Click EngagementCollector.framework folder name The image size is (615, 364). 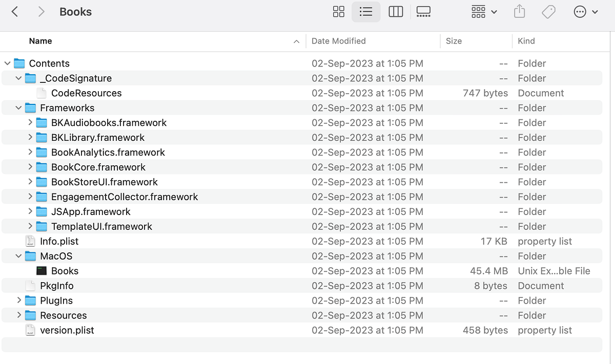coord(125,197)
